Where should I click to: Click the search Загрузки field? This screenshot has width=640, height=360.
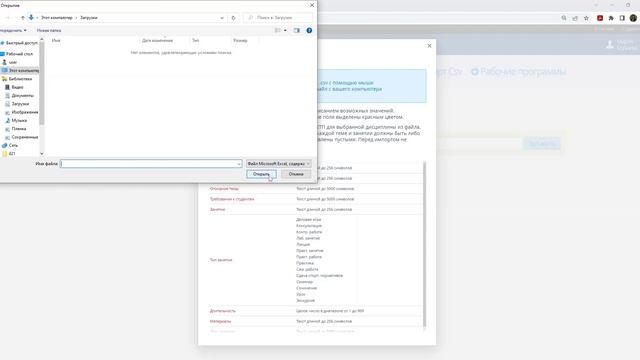tap(278, 18)
